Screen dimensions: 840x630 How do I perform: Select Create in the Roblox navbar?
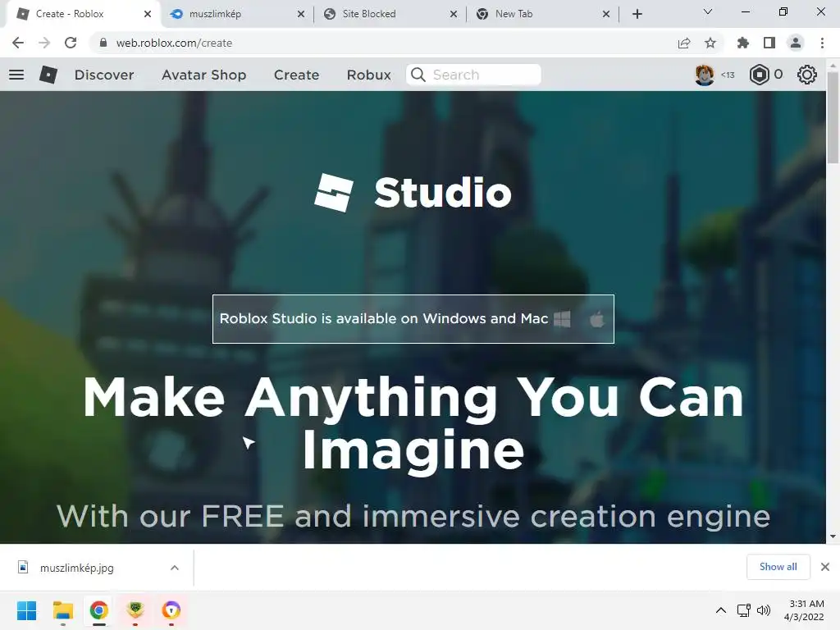(x=296, y=75)
